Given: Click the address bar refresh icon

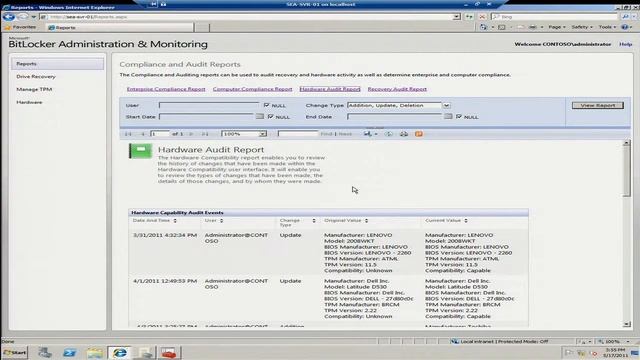Looking at the screenshot, I should (x=470, y=17).
